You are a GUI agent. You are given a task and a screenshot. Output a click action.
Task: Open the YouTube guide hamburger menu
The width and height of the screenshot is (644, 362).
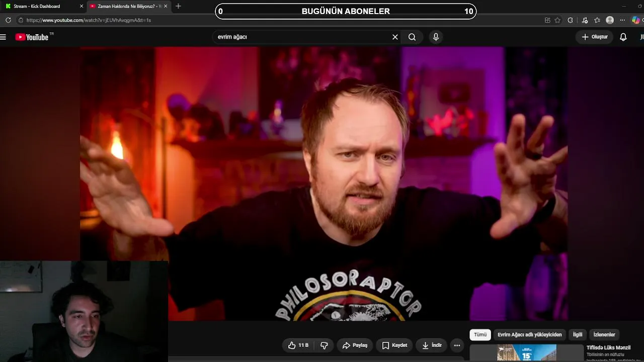(x=3, y=37)
